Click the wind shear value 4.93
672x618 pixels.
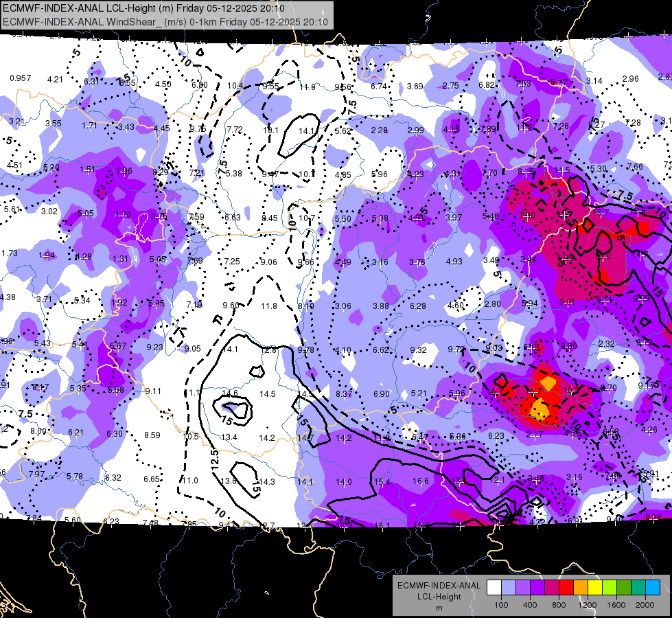454,261
